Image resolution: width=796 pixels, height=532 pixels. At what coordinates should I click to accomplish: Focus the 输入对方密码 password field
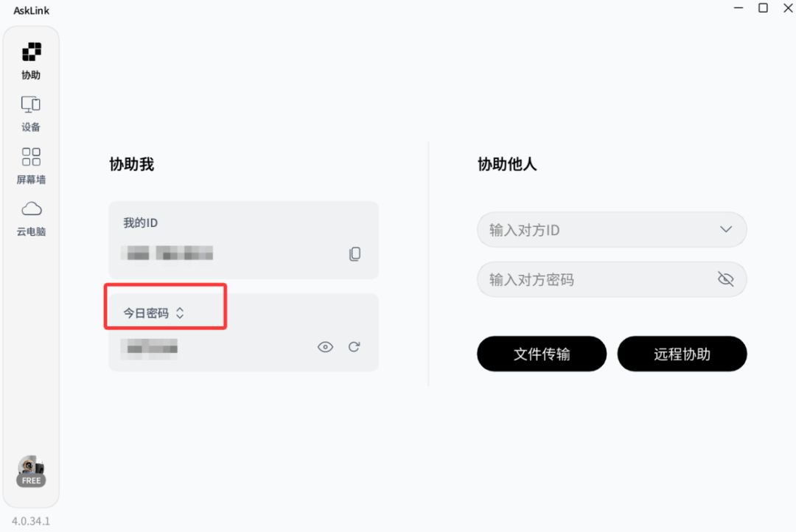pos(593,280)
